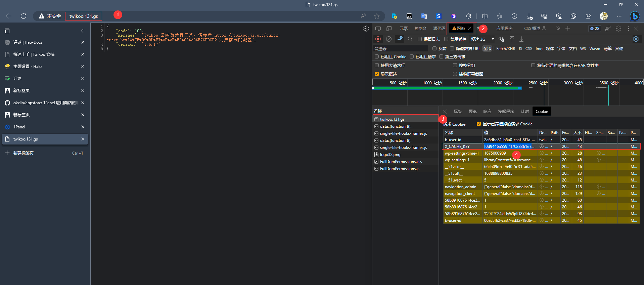Check the 禁用缓存 option
The image size is (644, 285).
coord(446,39)
